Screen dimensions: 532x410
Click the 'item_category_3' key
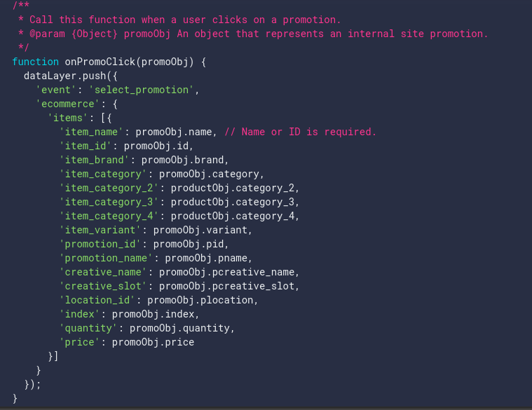click(x=109, y=202)
